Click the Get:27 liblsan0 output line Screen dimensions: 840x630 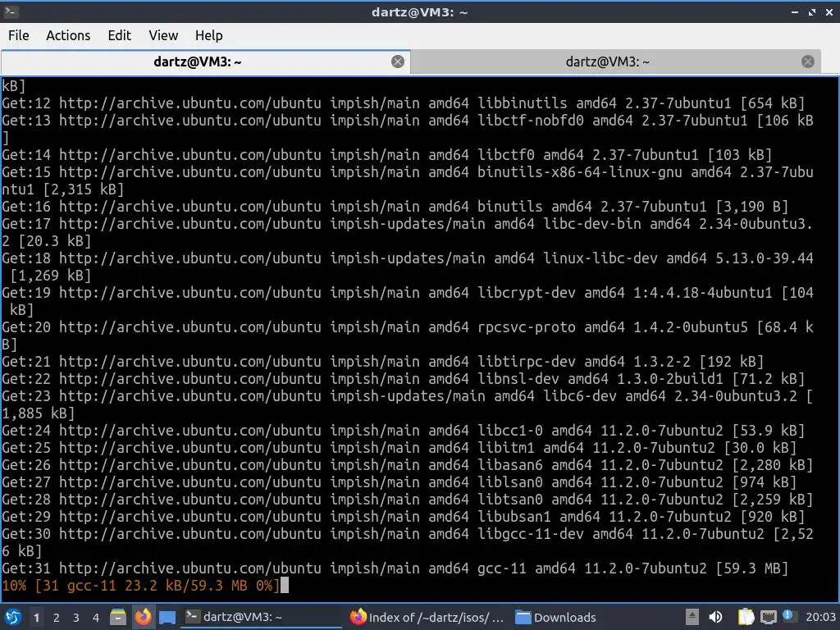pos(399,482)
